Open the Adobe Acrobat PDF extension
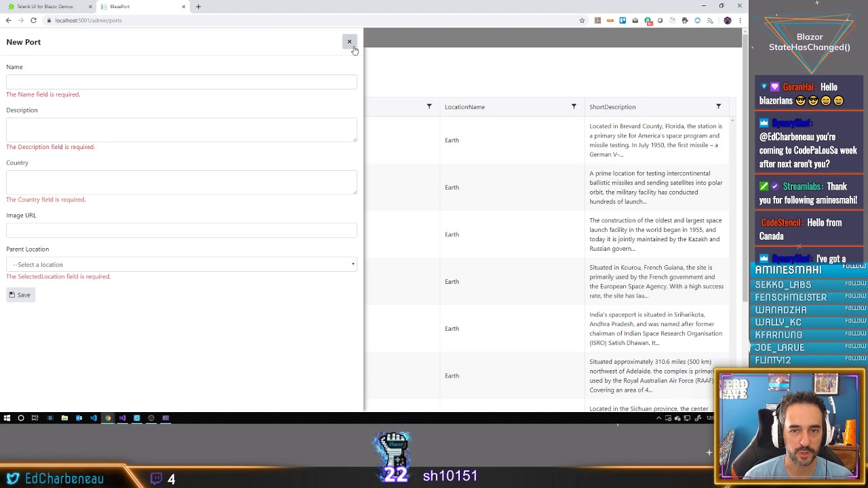Image resolution: width=868 pixels, height=488 pixels. (x=597, y=20)
